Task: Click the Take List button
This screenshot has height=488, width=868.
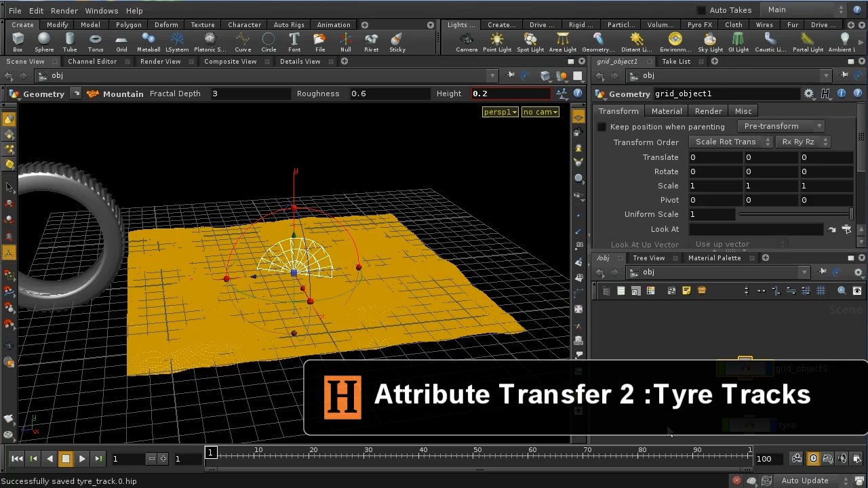Action: [675, 61]
